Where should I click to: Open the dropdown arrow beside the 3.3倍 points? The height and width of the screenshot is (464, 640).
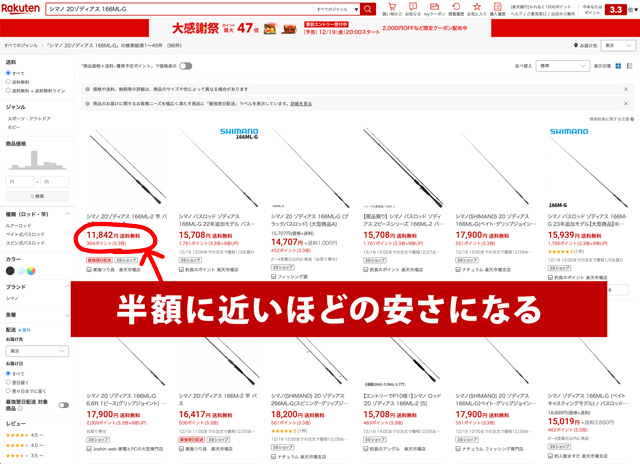coord(636,9)
